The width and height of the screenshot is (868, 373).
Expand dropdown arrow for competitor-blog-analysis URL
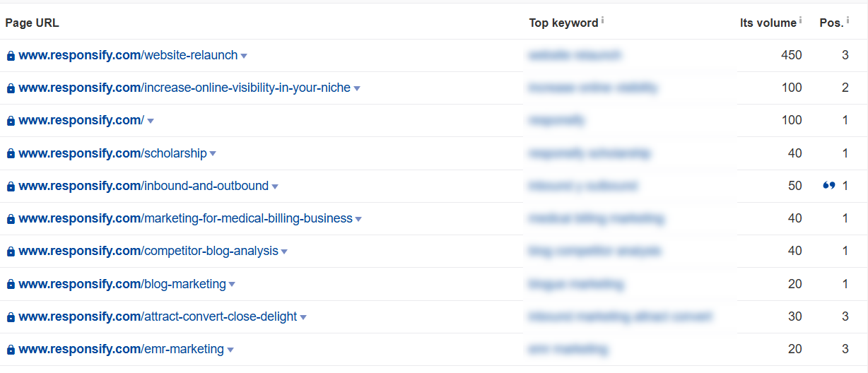[x=284, y=252]
